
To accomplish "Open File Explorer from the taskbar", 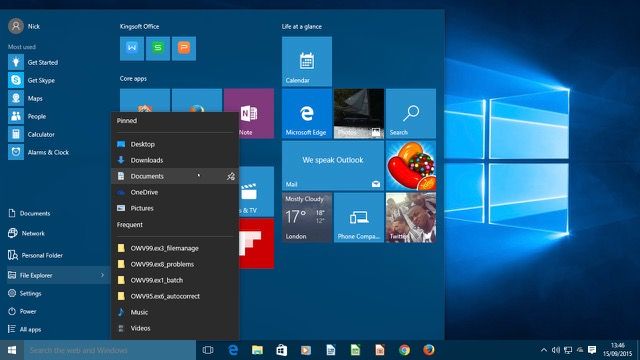I will tap(257, 350).
